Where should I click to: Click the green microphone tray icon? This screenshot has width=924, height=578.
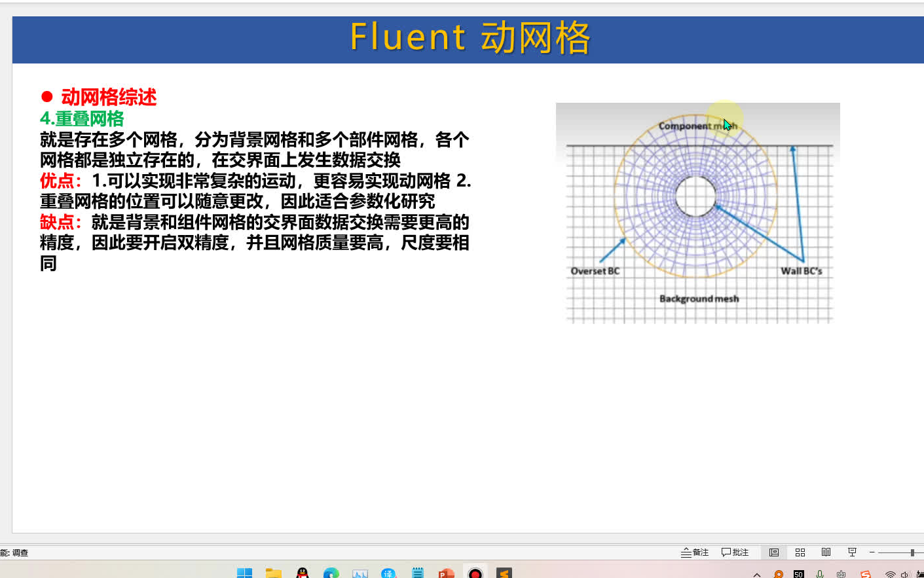(x=820, y=574)
